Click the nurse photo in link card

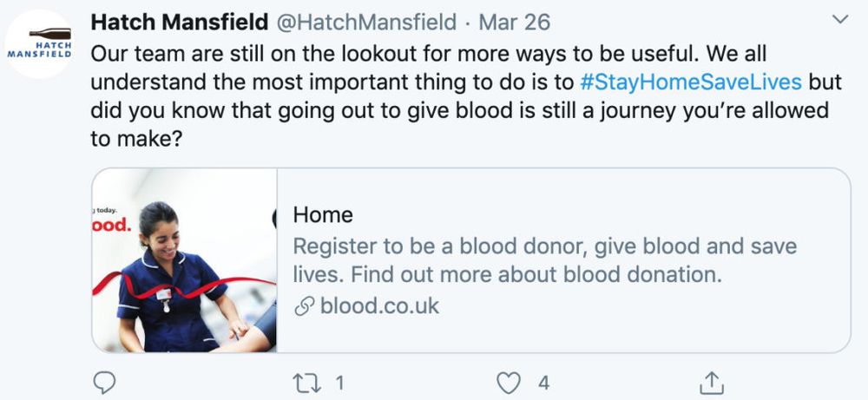(x=184, y=260)
